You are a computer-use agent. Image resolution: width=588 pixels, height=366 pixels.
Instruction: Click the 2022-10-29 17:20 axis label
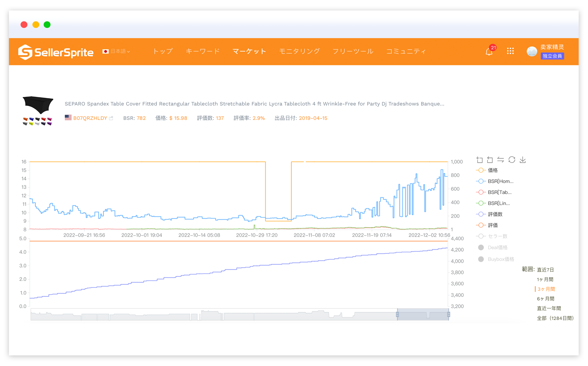tap(257, 235)
